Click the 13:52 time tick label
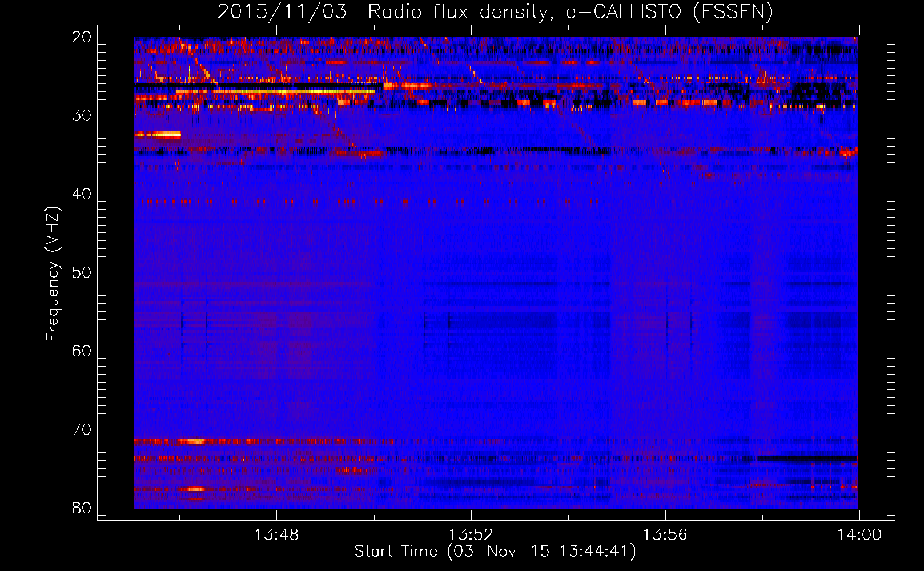This screenshot has width=924, height=571. 471,535
